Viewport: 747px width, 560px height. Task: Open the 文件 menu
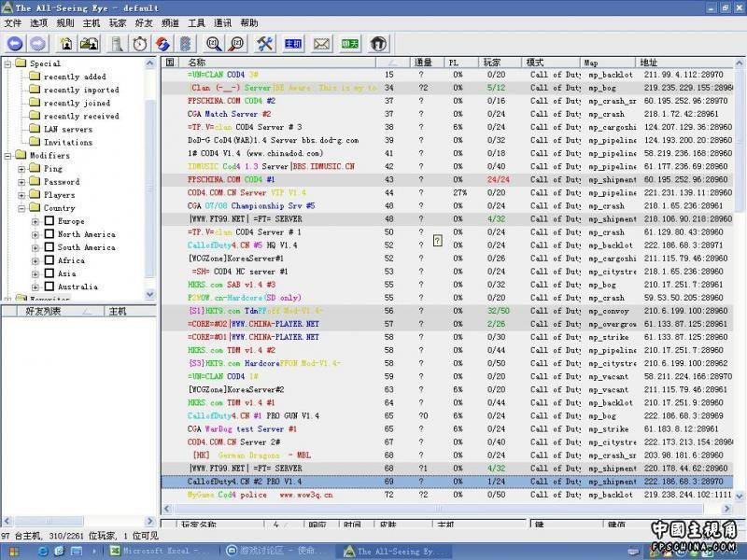[x=12, y=22]
